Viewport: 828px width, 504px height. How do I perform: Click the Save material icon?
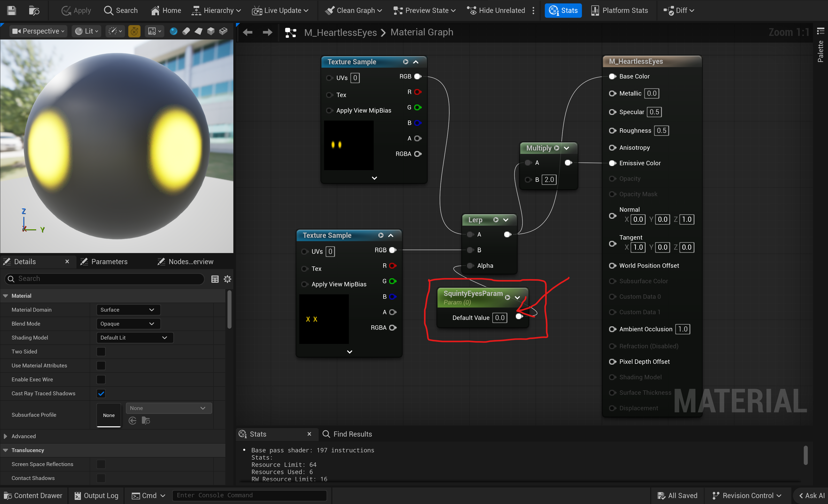point(11,10)
